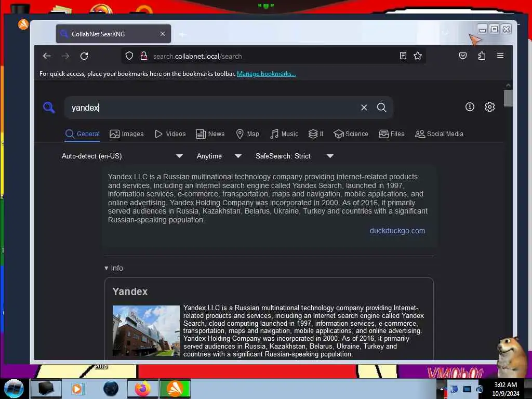Open the tracking protection shield icon

[129, 56]
